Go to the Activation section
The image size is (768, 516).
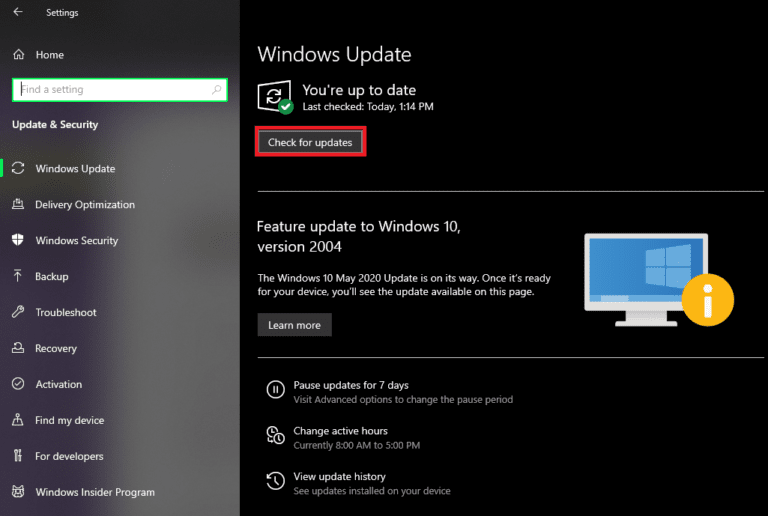59,385
